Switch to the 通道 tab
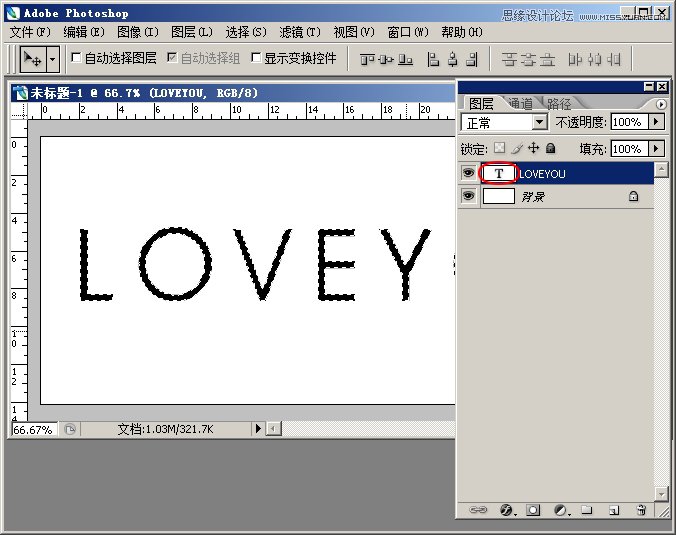The width and height of the screenshot is (676, 535). (x=520, y=103)
